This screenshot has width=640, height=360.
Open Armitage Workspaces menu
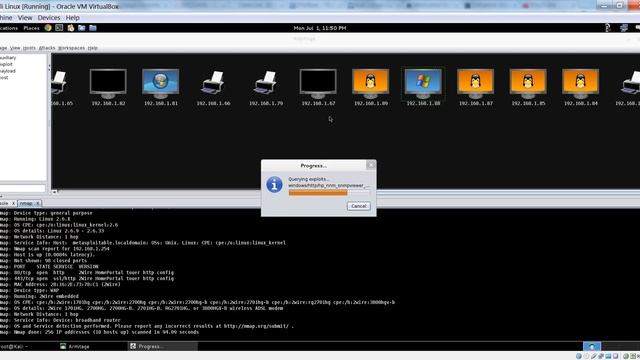(71, 48)
